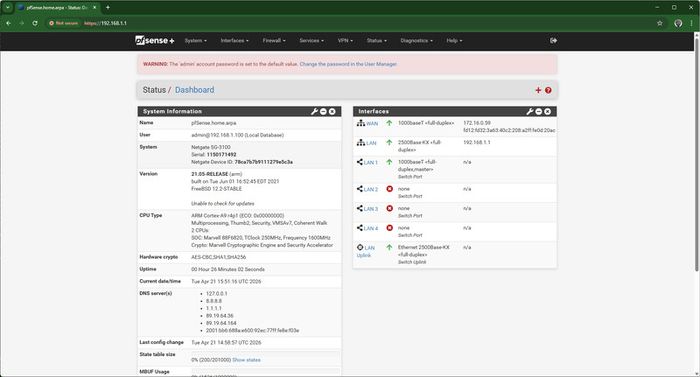This screenshot has height=377, width=700.
Task: Open the browser profile icon
Action: click(678, 23)
